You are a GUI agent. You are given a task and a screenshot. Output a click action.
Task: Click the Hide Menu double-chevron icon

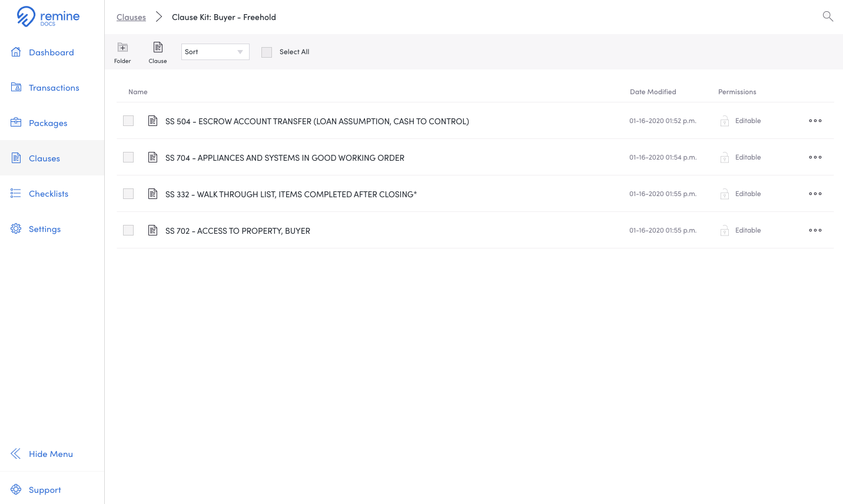(16, 453)
